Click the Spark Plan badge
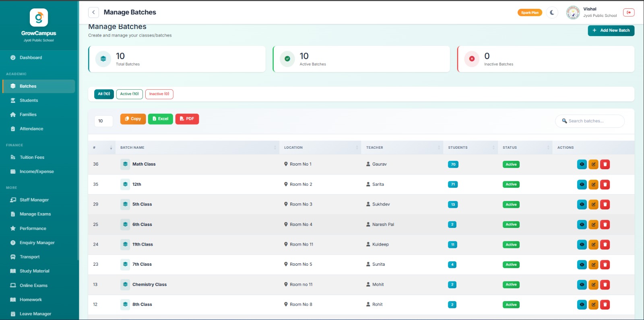 [x=529, y=12]
